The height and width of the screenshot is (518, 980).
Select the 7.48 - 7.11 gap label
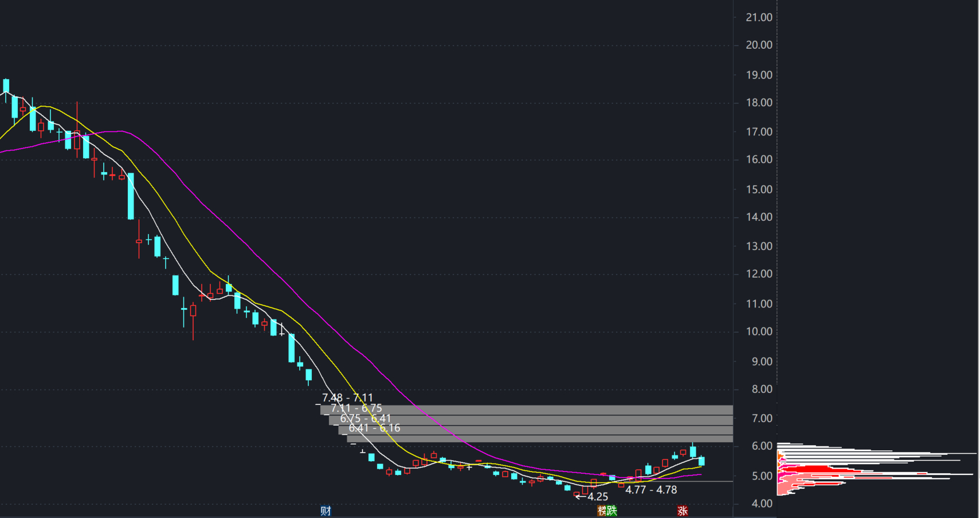tap(347, 398)
